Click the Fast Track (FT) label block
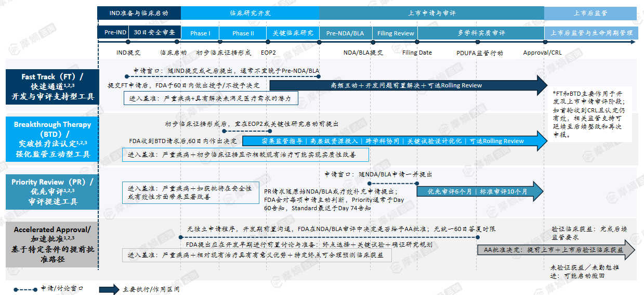This screenshot has height=295, width=644. [x=52, y=86]
